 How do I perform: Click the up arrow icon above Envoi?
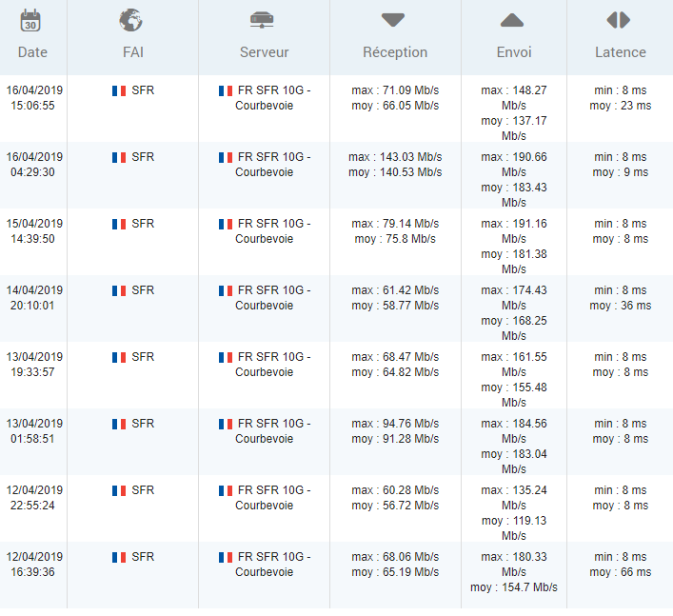[x=512, y=20]
